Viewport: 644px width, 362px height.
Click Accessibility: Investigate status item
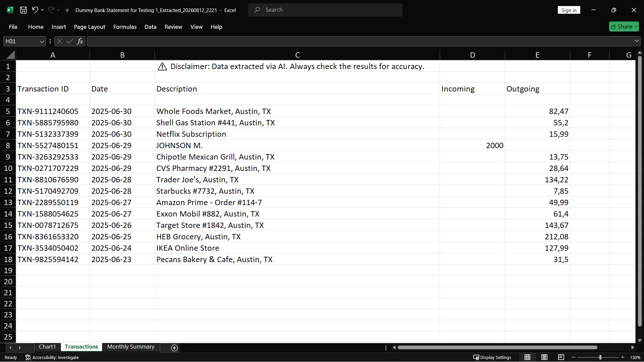52,358
